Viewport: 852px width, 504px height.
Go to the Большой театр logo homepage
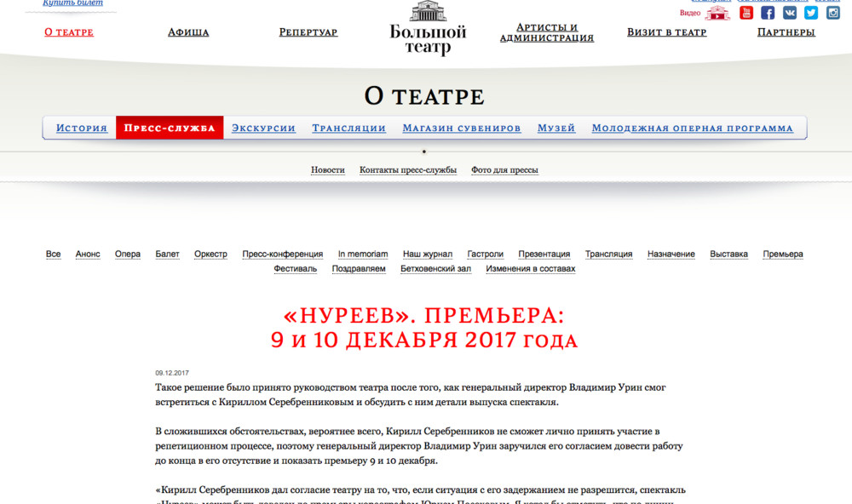tap(428, 28)
